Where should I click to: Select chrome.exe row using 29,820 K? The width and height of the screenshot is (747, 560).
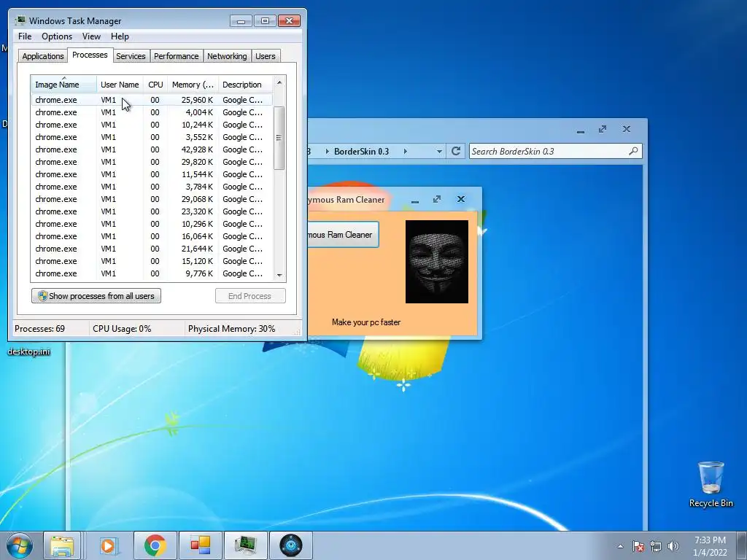coord(152,162)
